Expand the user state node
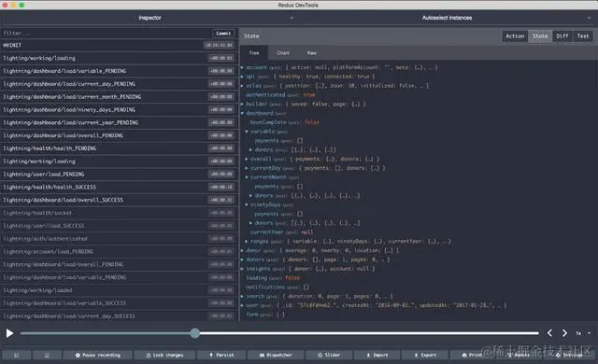The width and height of the screenshot is (598, 364). coord(242,305)
